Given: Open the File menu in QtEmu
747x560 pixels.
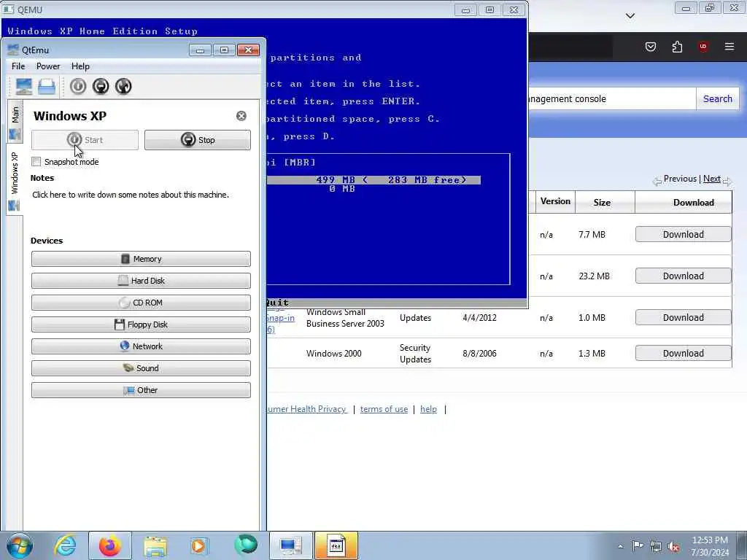Looking at the screenshot, I should tap(18, 66).
